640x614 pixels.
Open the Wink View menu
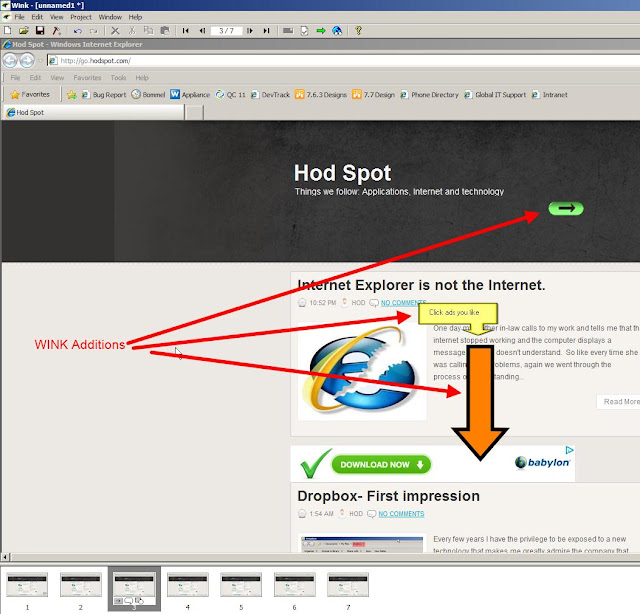click(x=56, y=17)
